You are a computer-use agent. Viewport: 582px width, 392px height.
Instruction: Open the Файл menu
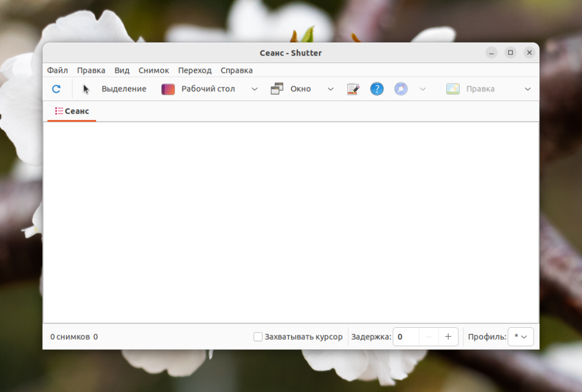(57, 70)
